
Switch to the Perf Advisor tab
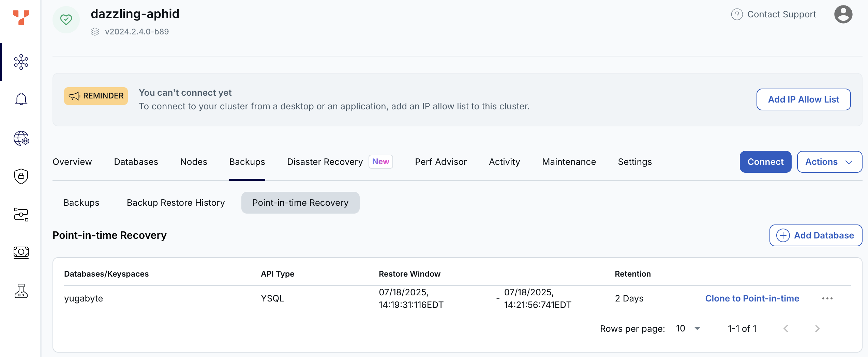click(x=440, y=162)
